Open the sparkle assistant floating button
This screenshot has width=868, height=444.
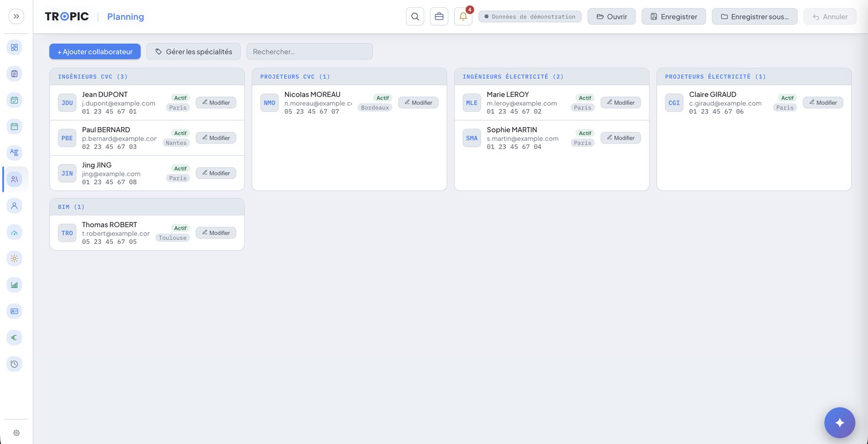[x=839, y=423]
